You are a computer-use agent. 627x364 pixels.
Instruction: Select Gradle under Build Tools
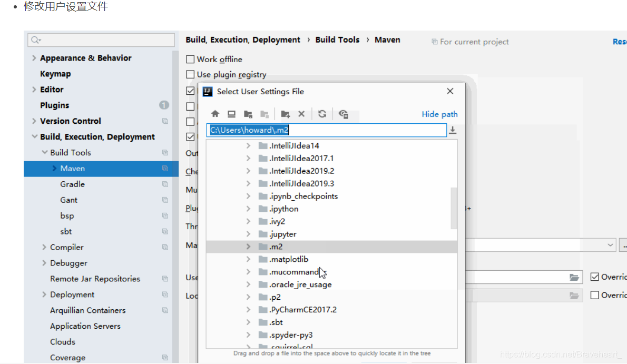coord(72,184)
